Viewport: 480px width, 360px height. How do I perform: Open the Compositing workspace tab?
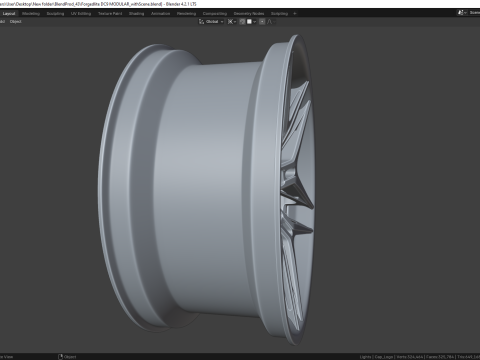pyautogui.click(x=215, y=14)
